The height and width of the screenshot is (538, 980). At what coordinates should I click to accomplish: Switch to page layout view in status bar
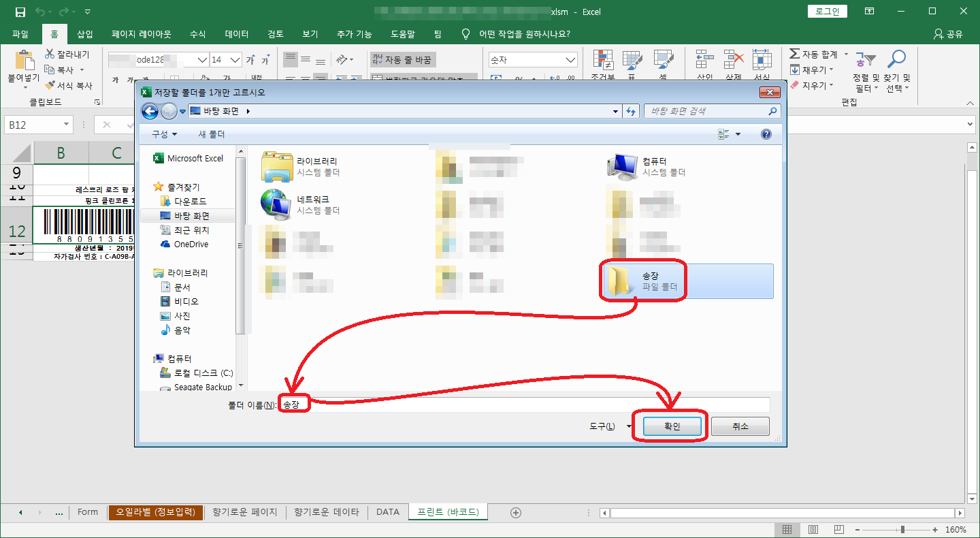(x=813, y=529)
